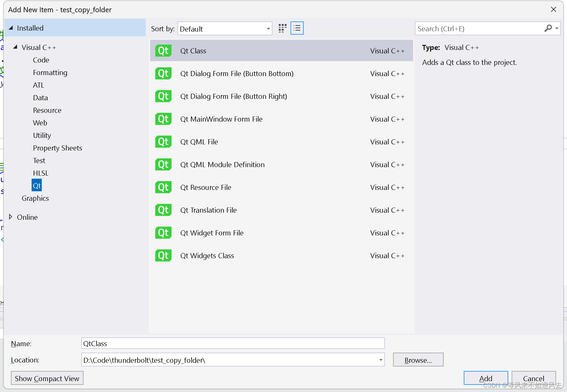
Task: Select the HLSL category
Action: coord(41,173)
